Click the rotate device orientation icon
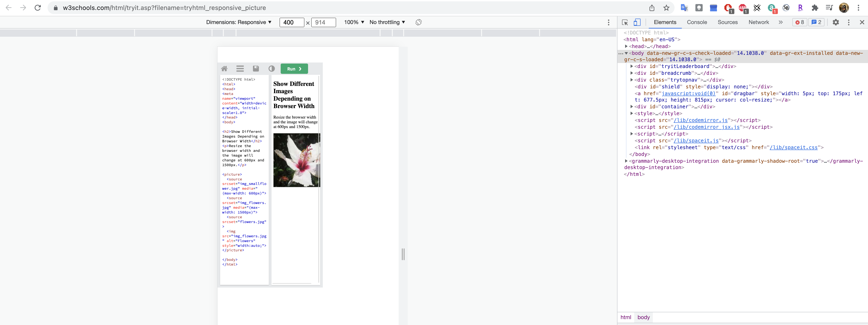The width and height of the screenshot is (868, 325). pyautogui.click(x=418, y=22)
